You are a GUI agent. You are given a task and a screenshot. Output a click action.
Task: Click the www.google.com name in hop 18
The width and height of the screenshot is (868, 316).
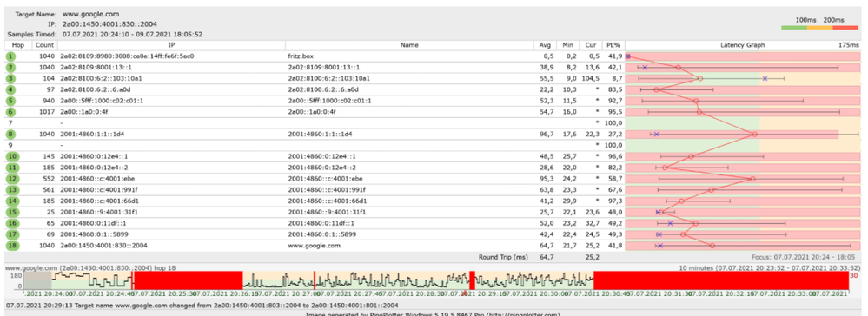[x=314, y=245]
